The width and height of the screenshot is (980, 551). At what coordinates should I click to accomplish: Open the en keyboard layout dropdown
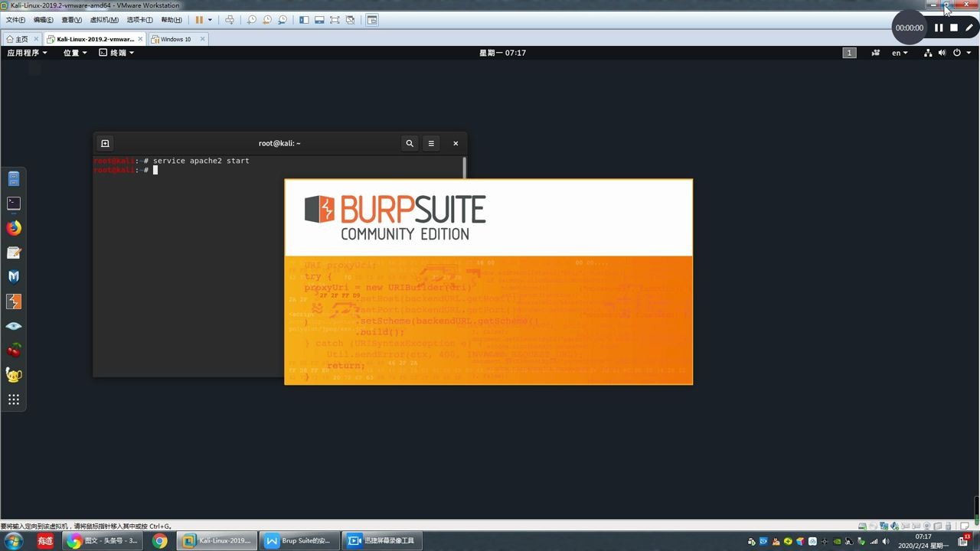click(900, 53)
